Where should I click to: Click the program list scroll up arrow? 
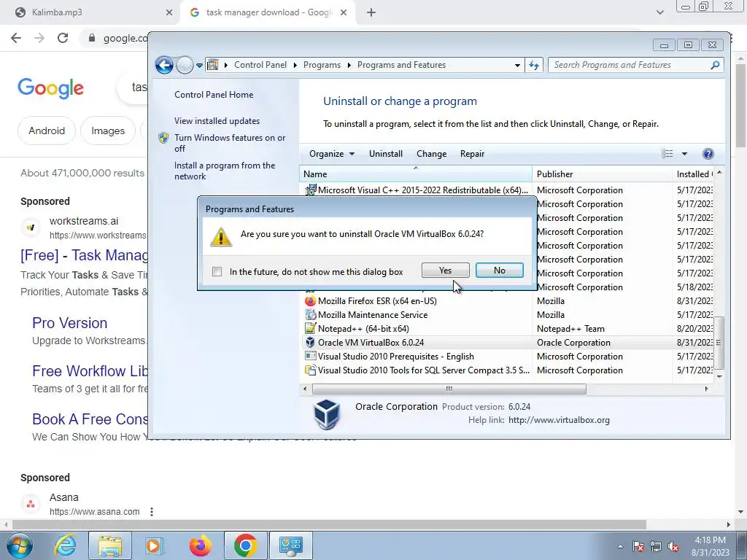719,172
